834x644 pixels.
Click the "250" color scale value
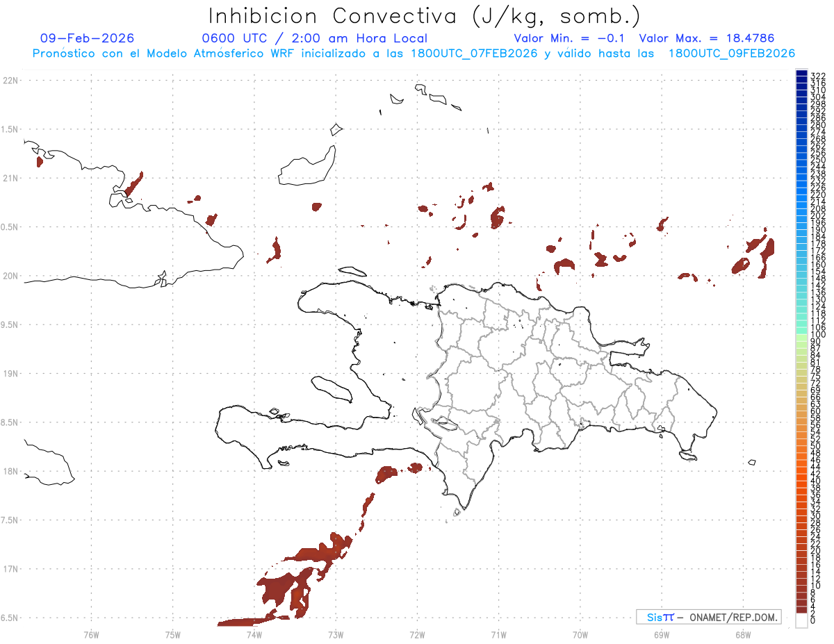click(818, 160)
